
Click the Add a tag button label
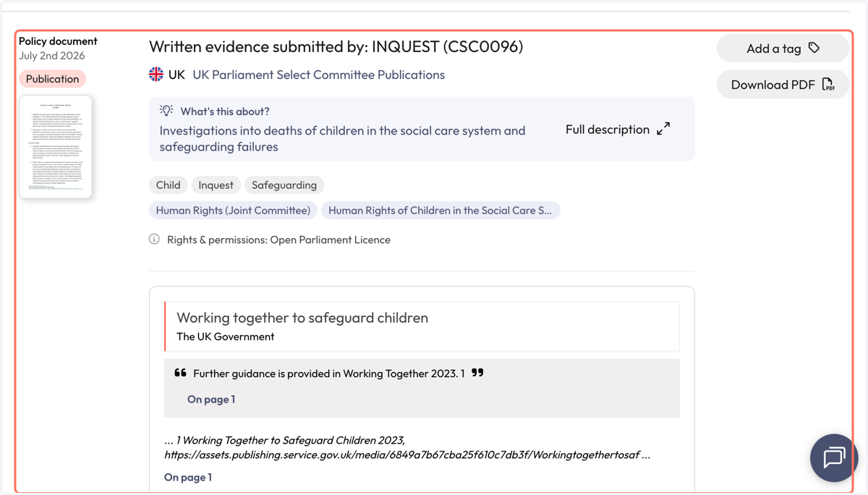click(773, 48)
